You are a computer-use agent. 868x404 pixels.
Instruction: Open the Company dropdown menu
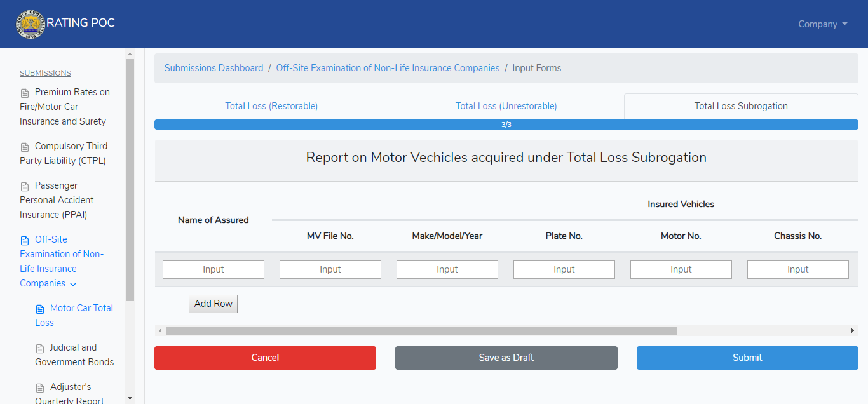[823, 24]
